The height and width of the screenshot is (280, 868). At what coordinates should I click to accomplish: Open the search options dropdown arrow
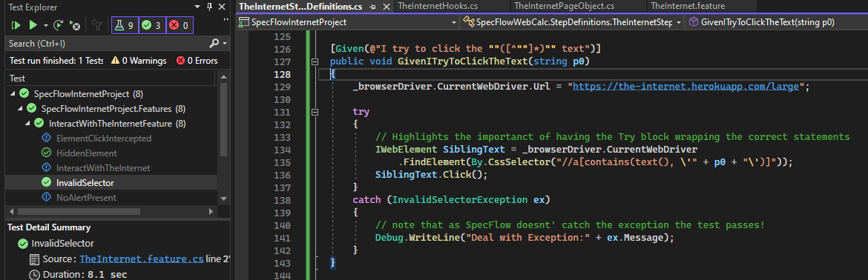click(225, 44)
